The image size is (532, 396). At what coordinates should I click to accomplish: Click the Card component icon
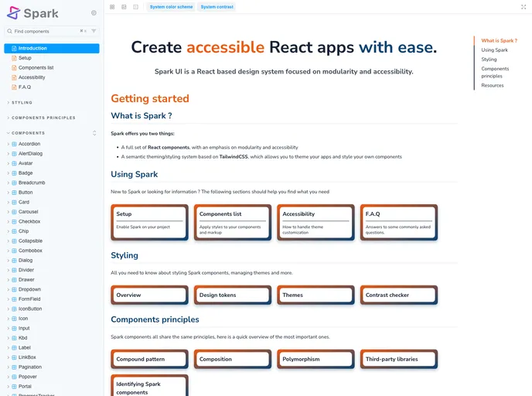pyautogui.click(x=14, y=202)
